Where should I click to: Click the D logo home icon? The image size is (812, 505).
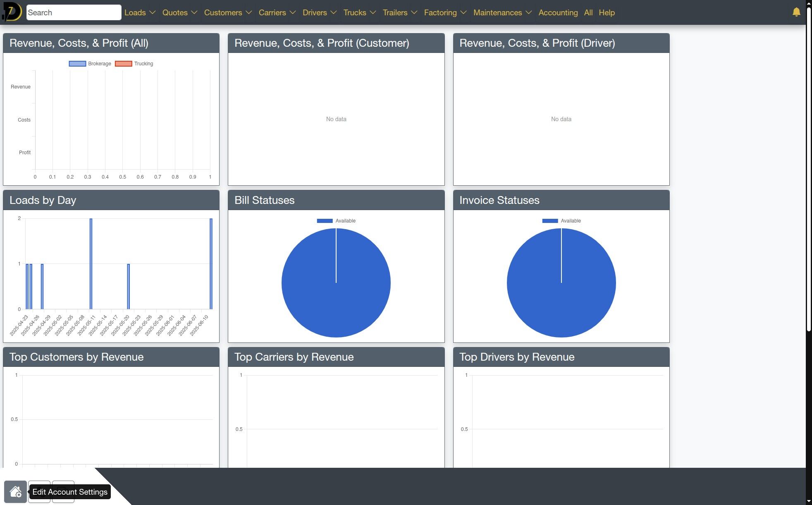pyautogui.click(x=12, y=12)
